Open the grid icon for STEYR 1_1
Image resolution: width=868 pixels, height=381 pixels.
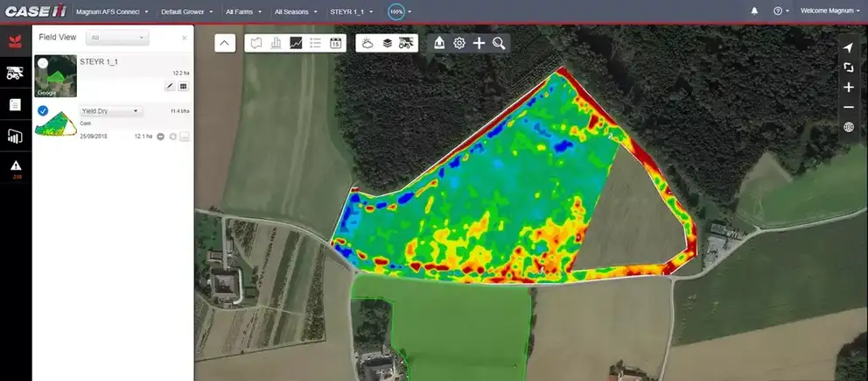(x=184, y=87)
